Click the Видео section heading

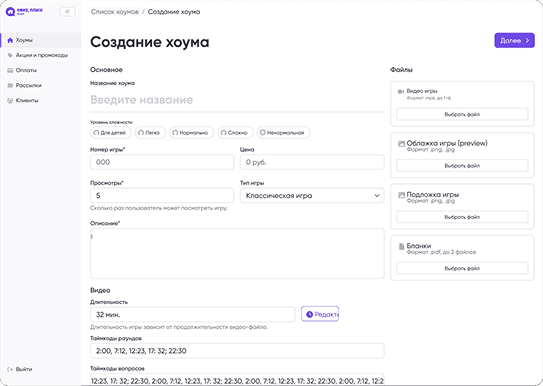pos(100,290)
